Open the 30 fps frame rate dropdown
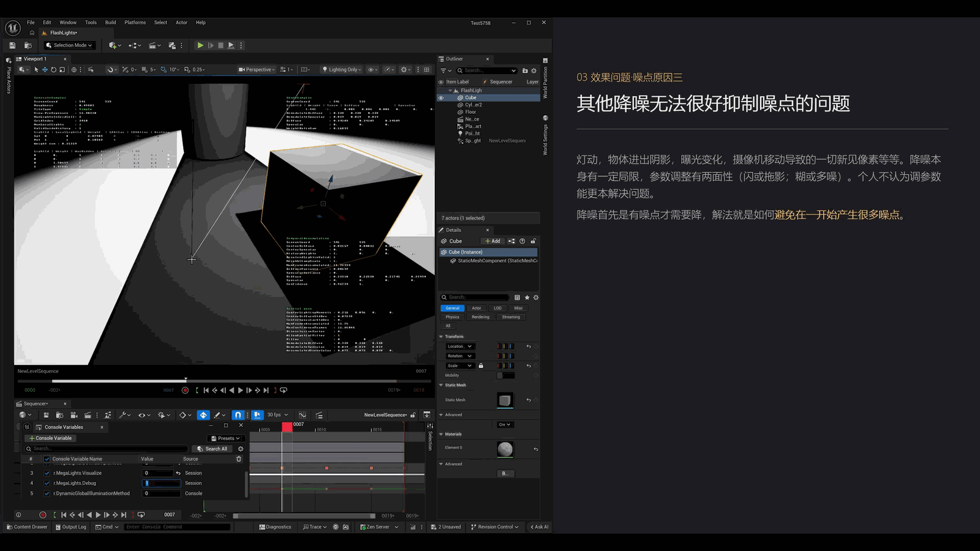 pos(277,415)
